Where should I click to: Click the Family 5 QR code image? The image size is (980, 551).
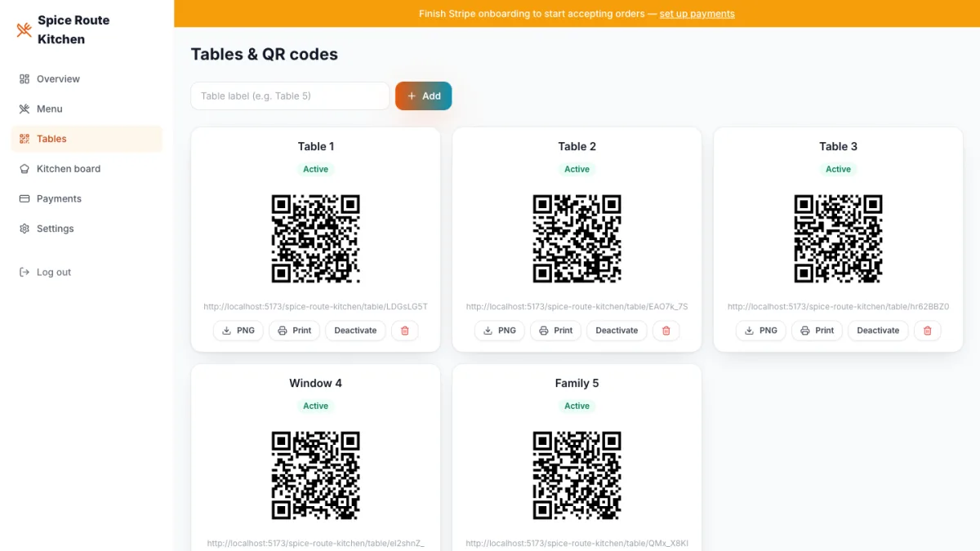point(577,475)
